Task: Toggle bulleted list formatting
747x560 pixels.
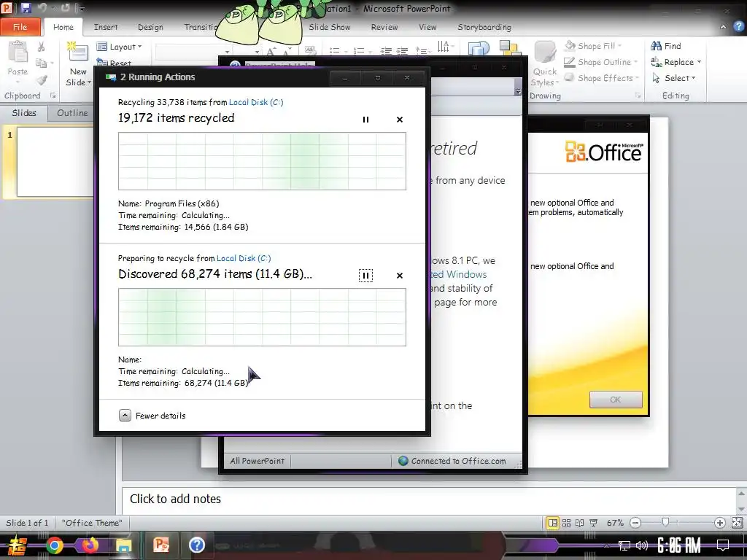Action: point(335,50)
